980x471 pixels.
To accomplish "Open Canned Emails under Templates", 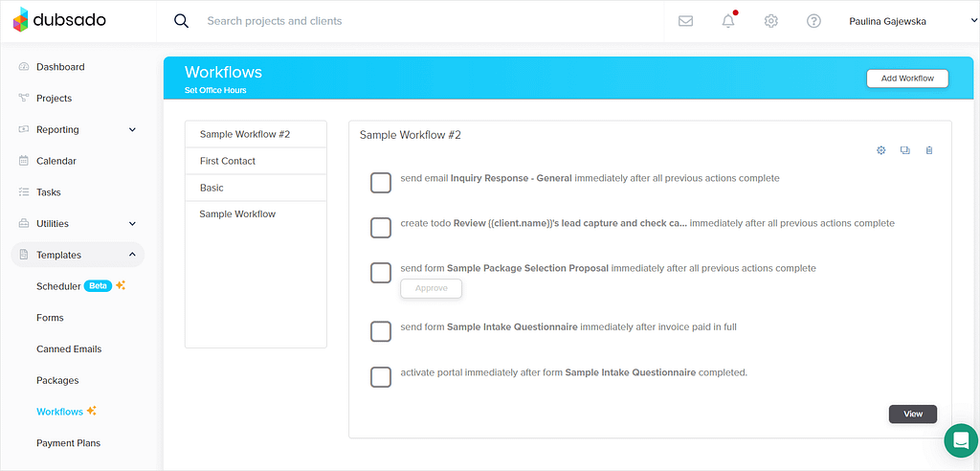I will pyautogui.click(x=69, y=348).
